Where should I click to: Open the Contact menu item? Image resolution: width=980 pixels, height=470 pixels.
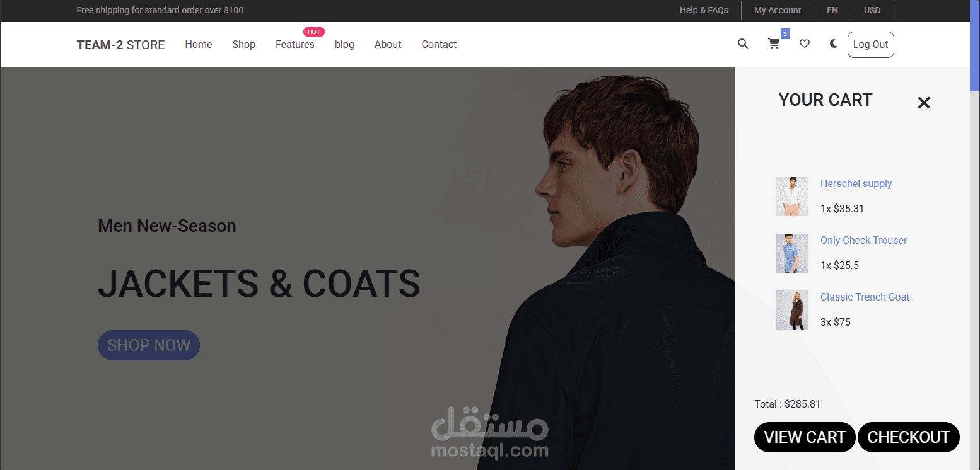[x=439, y=45]
